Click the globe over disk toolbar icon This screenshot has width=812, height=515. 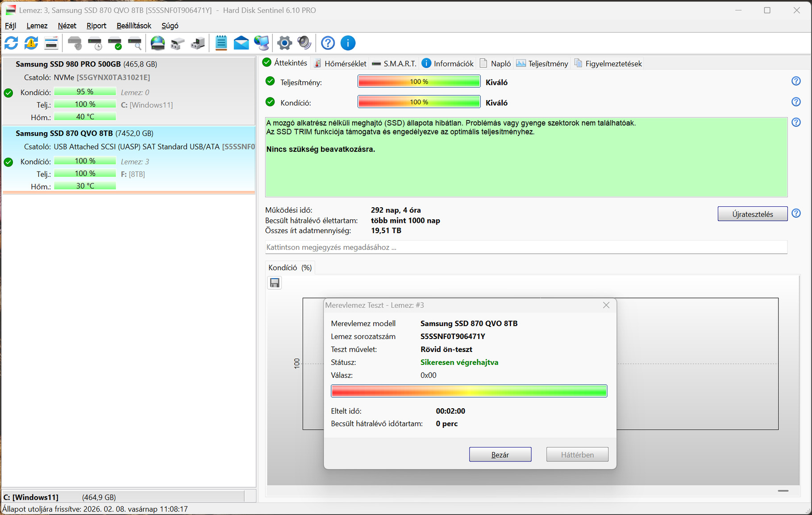click(x=158, y=43)
